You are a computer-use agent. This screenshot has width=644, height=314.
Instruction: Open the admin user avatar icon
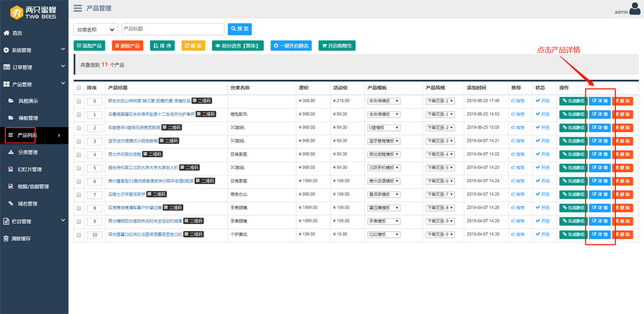point(635,9)
